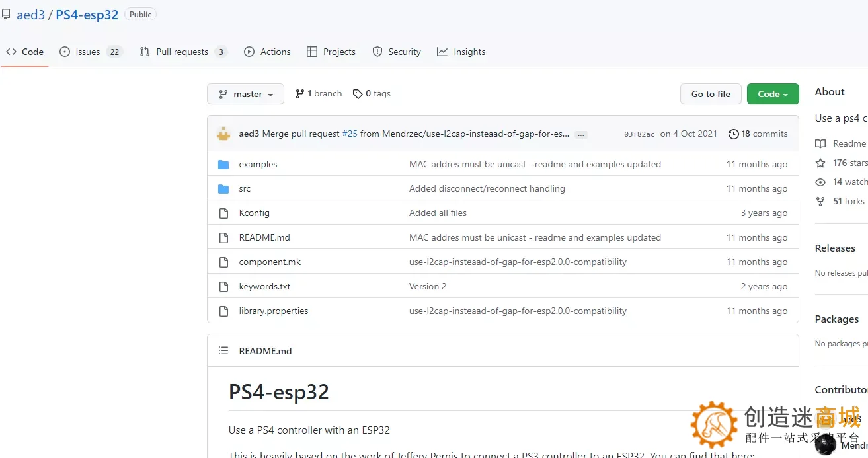
Task: Click the README.md file icon in list
Action: (223, 237)
